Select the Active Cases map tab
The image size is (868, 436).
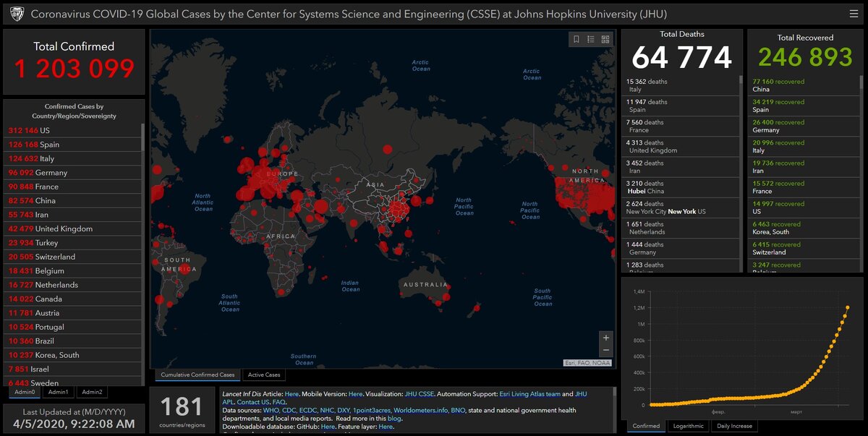264,375
